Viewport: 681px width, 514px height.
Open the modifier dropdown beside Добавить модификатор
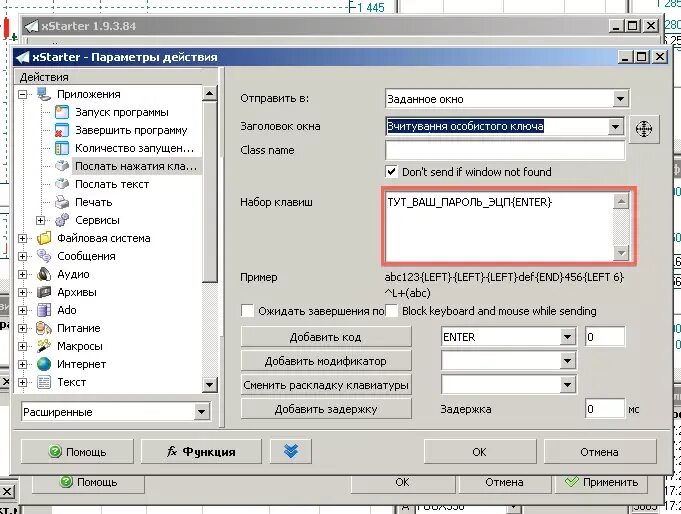pyautogui.click(x=567, y=361)
